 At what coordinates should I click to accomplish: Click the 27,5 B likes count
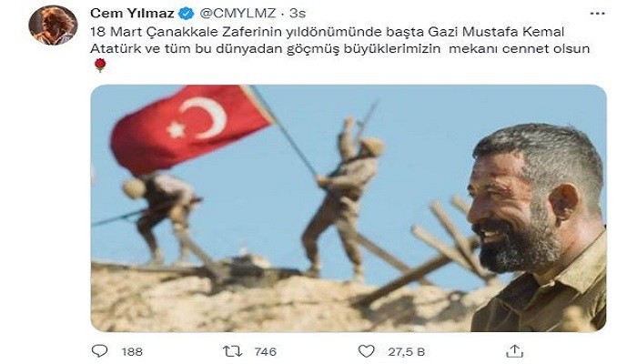(406, 351)
